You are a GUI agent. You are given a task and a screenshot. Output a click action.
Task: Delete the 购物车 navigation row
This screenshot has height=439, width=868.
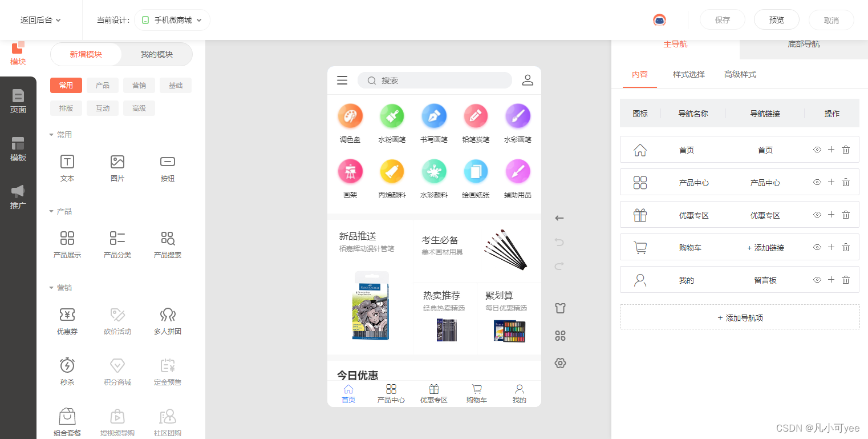846,247
